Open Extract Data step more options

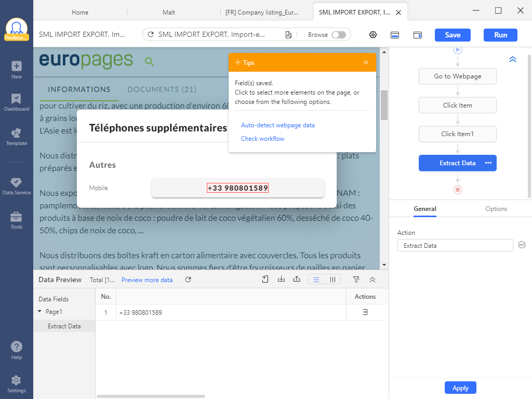(488, 163)
